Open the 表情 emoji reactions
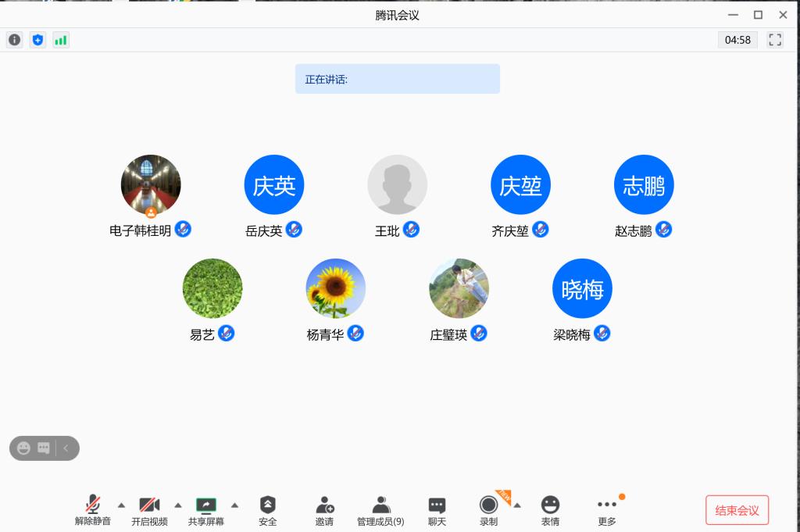The image size is (800, 532). (550, 511)
